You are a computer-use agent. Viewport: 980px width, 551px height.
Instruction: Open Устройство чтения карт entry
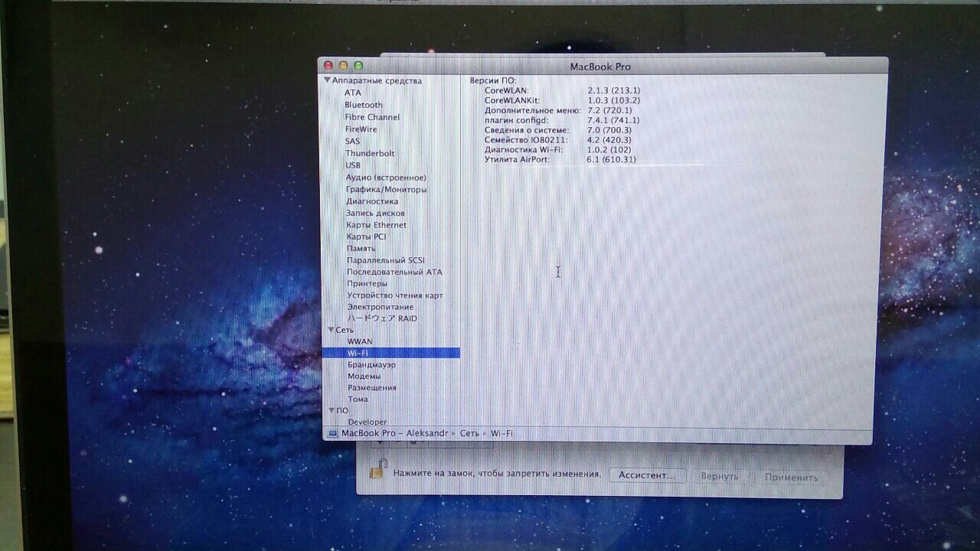[x=395, y=295]
